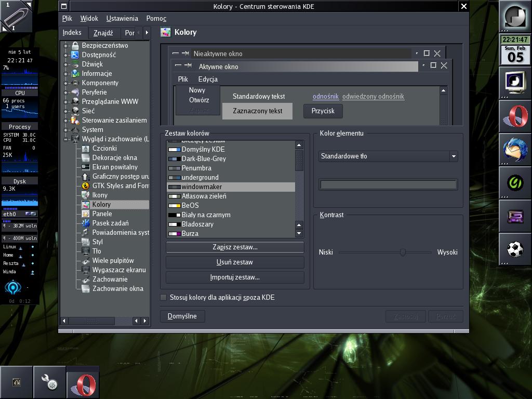
Task: Click the wrench settings icon at bottom-left
Action: [x=49, y=382]
